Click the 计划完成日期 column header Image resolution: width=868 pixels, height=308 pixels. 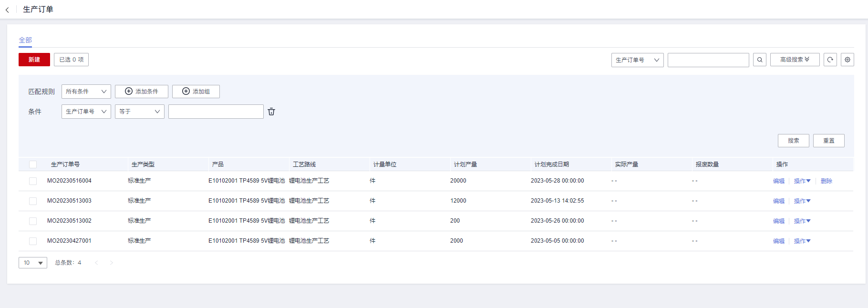click(552, 164)
